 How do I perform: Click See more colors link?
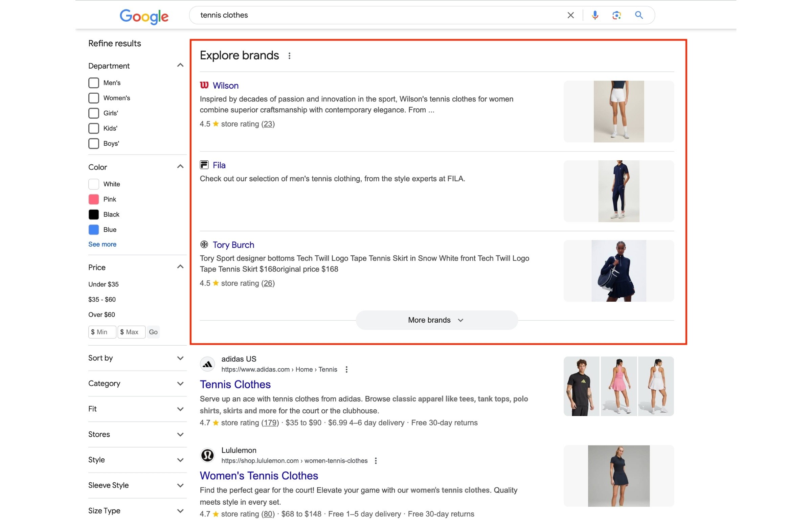click(103, 244)
